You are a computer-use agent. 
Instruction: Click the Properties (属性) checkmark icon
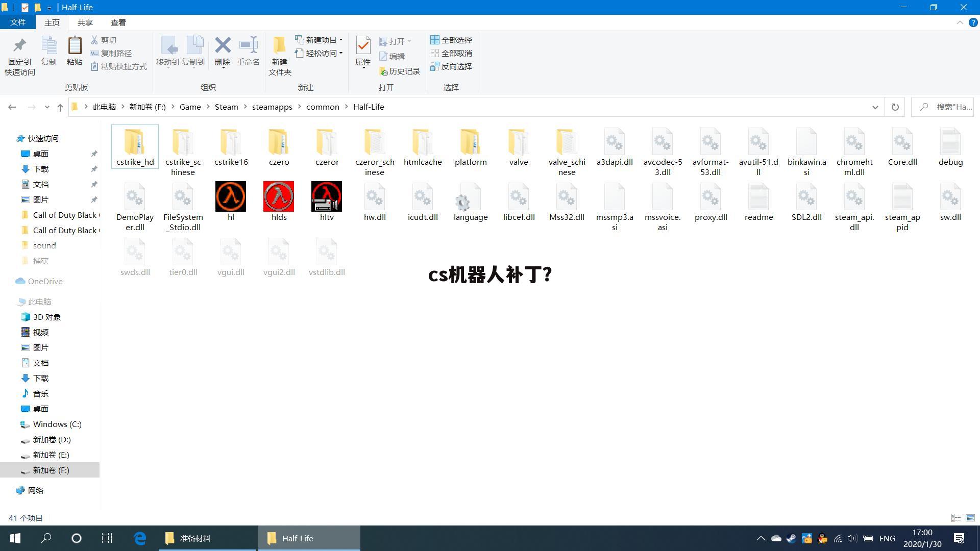click(x=363, y=46)
